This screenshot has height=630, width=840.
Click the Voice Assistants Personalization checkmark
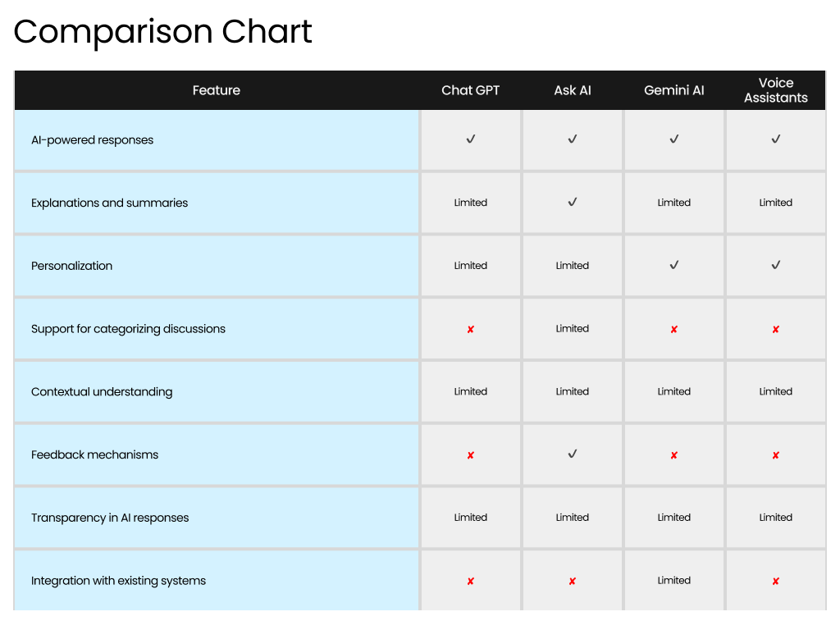pyautogui.click(x=776, y=265)
